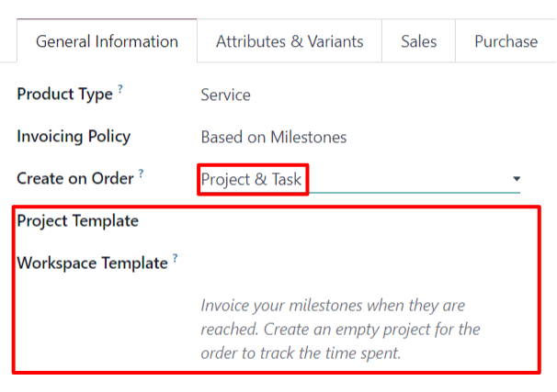Screen dimensions: 557x392
Task: Click the Create on Order help icon
Action: pyautogui.click(x=142, y=174)
